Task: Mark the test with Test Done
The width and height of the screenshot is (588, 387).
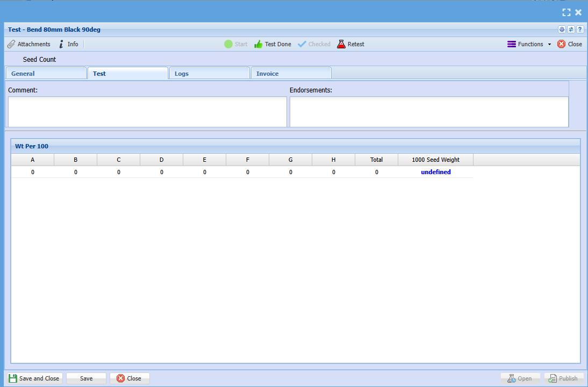Action: (273, 44)
